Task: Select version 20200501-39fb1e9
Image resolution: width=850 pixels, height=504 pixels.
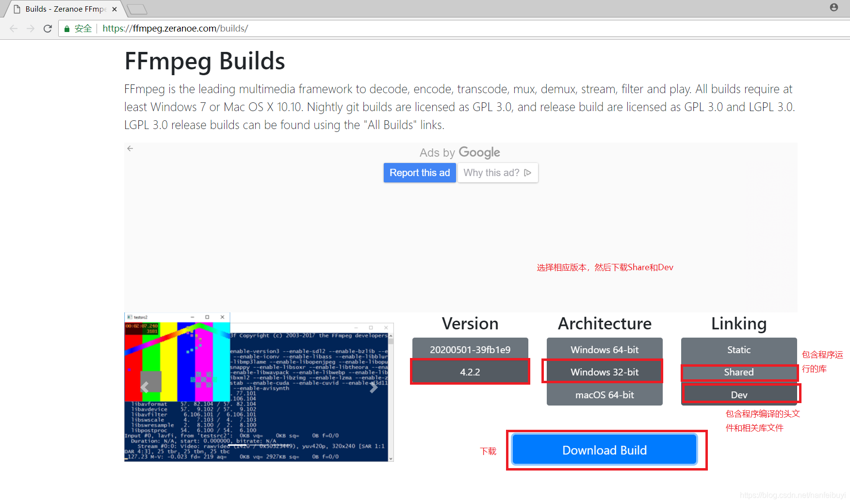Action: tap(470, 349)
